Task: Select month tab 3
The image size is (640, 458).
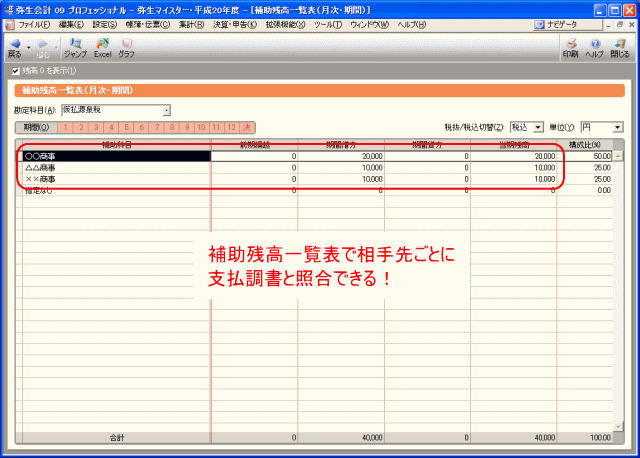Action: tap(96, 127)
